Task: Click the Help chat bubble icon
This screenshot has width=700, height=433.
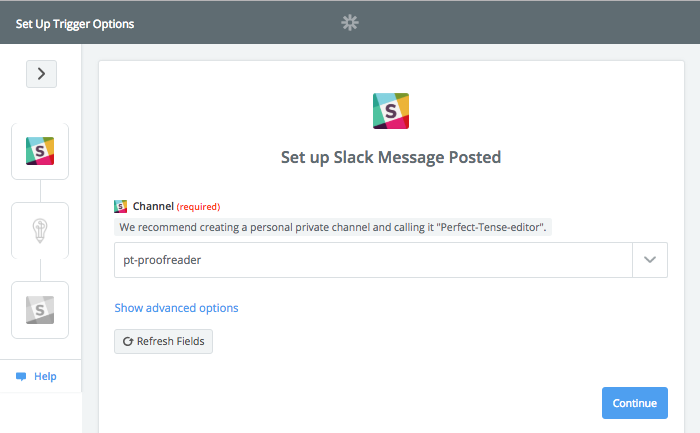Action: (x=21, y=376)
